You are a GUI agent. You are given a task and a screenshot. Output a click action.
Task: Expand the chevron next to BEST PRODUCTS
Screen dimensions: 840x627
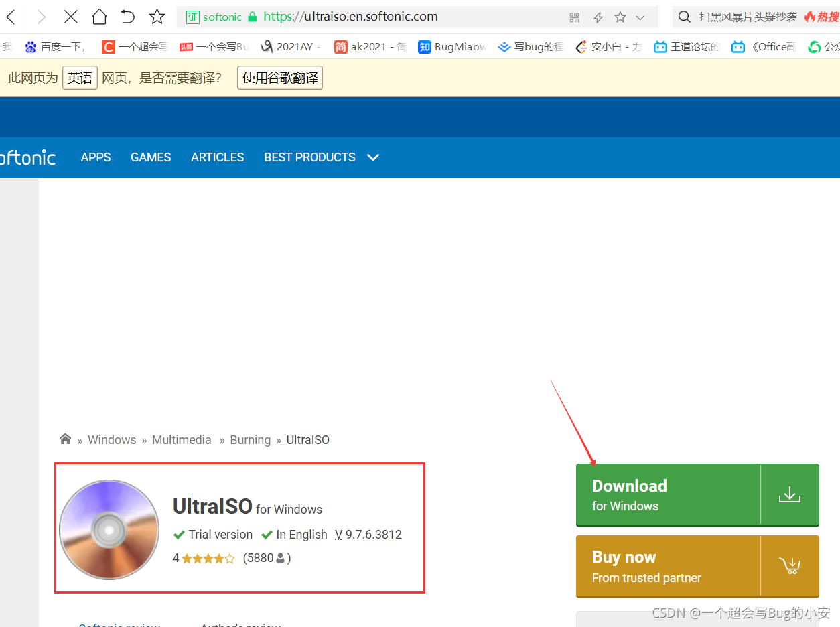click(x=373, y=157)
